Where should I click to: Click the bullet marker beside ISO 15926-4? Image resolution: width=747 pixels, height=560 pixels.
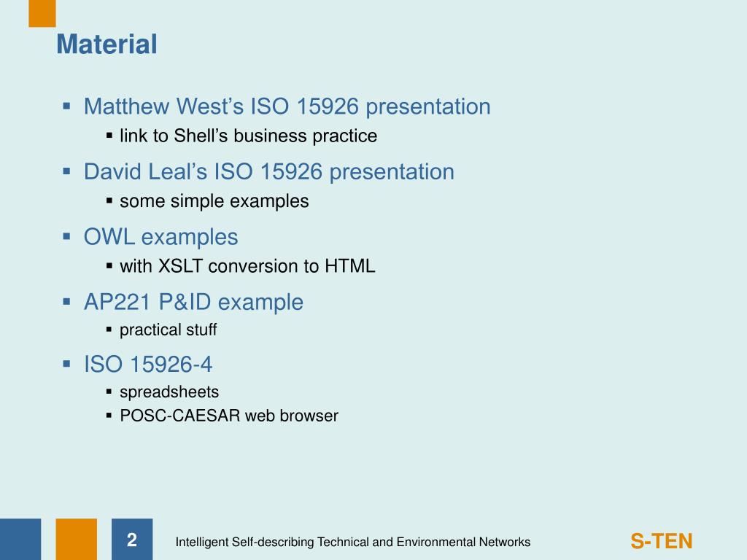[66, 365]
